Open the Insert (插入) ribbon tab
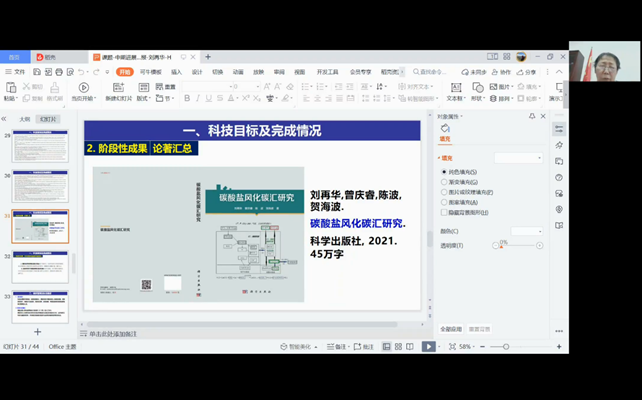 pyautogui.click(x=176, y=72)
